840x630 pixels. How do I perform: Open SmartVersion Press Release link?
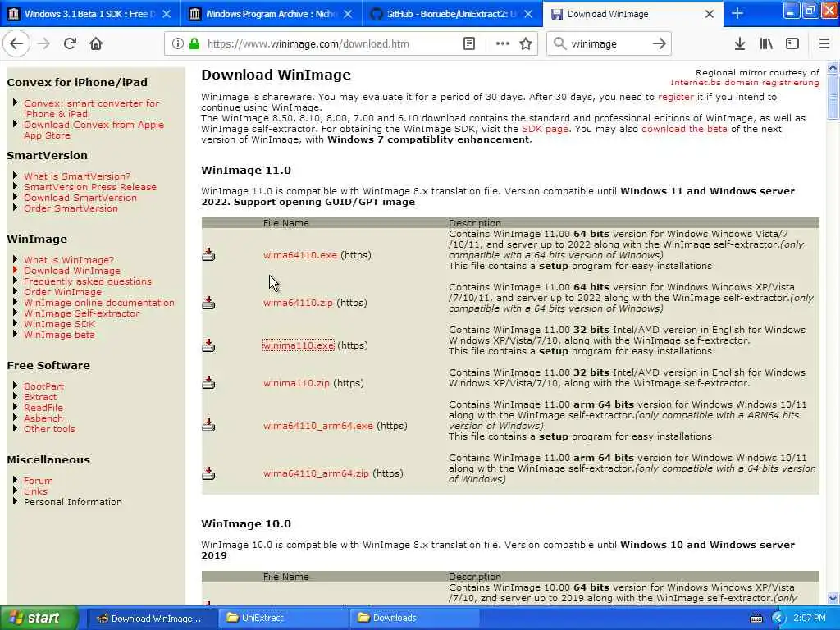tap(90, 187)
